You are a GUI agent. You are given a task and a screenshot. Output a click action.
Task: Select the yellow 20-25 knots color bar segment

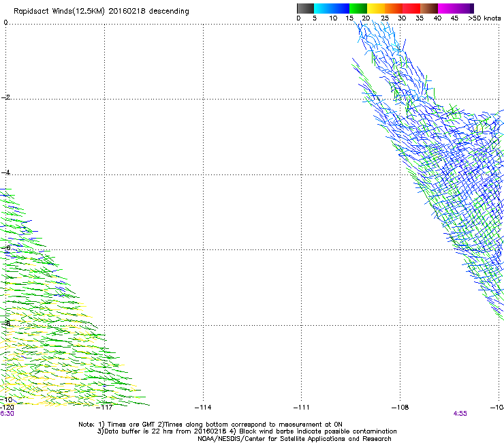[x=376, y=8]
